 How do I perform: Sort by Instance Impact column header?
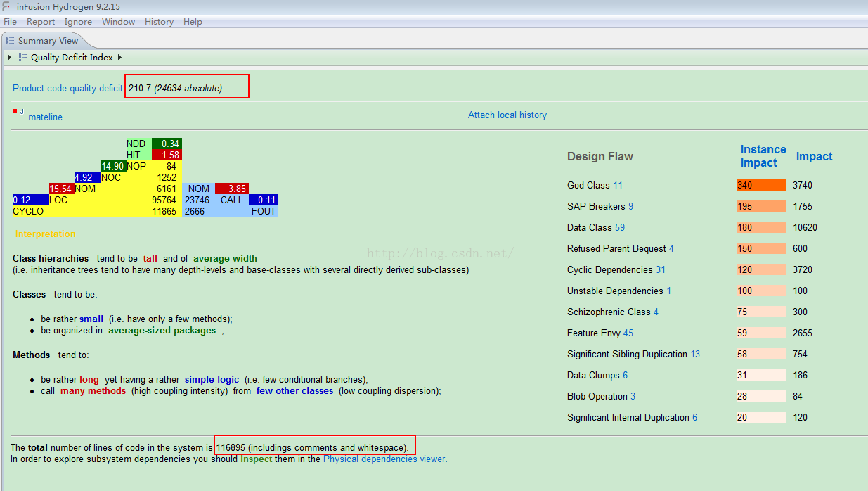pyautogui.click(x=763, y=156)
